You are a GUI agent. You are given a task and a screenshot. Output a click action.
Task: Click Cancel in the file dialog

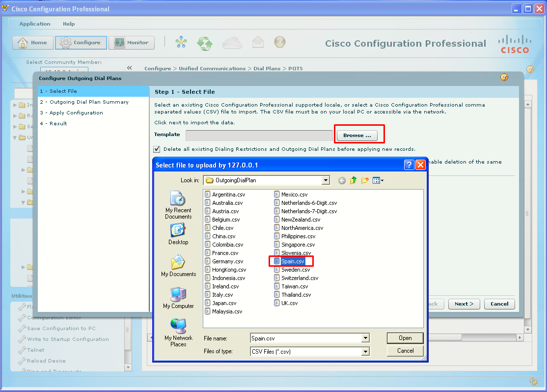405,351
